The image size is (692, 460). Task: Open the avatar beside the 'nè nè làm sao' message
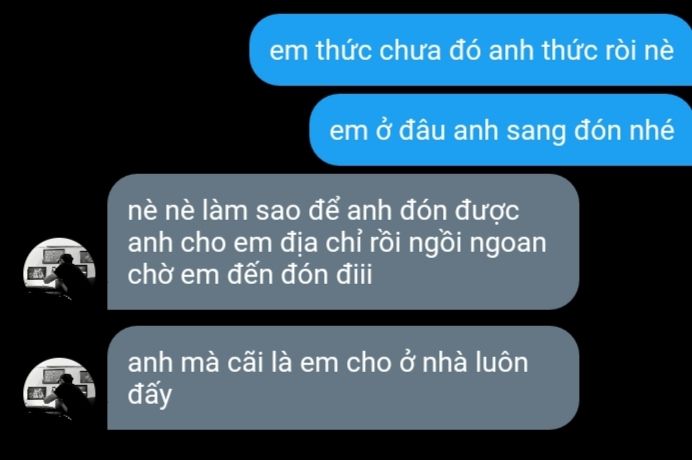pos(60,271)
